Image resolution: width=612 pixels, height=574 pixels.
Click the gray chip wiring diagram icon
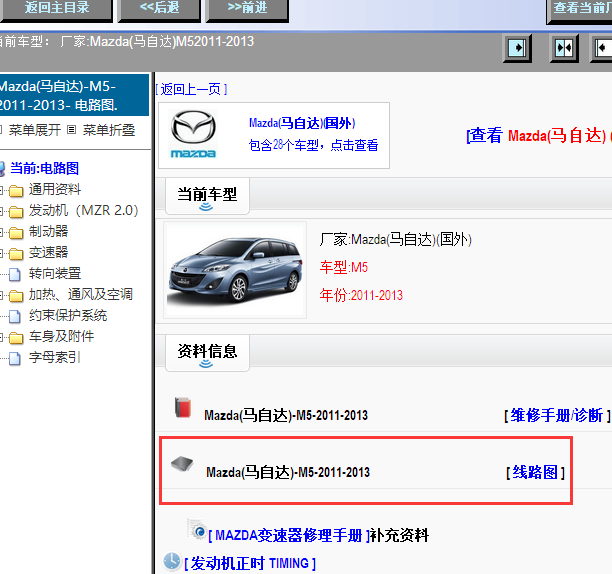(x=182, y=464)
